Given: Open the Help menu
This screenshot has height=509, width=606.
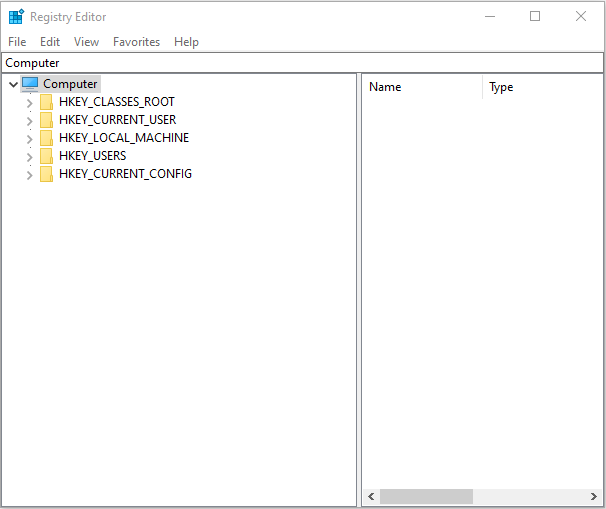Looking at the screenshot, I should [186, 42].
